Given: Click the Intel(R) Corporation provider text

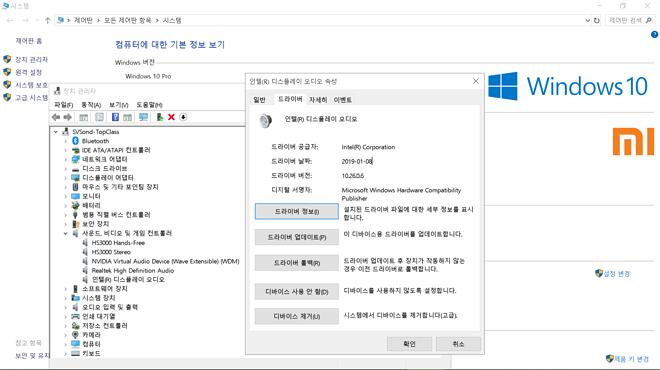Looking at the screenshot, I should pyautogui.click(x=368, y=147).
